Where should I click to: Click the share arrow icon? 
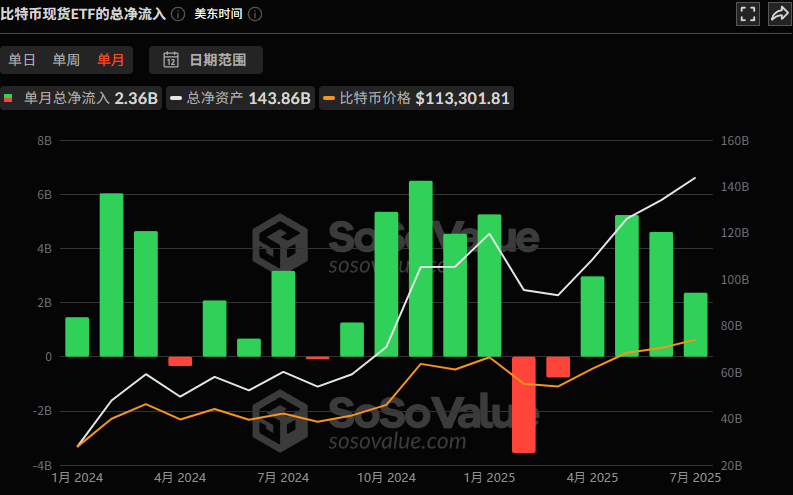tap(779, 14)
